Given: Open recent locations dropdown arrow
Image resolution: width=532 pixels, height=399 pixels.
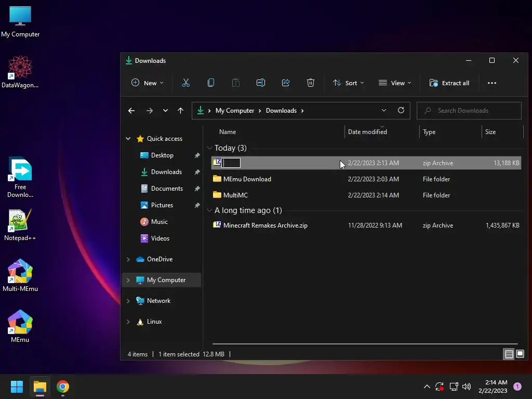Looking at the screenshot, I should pos(165,111).
